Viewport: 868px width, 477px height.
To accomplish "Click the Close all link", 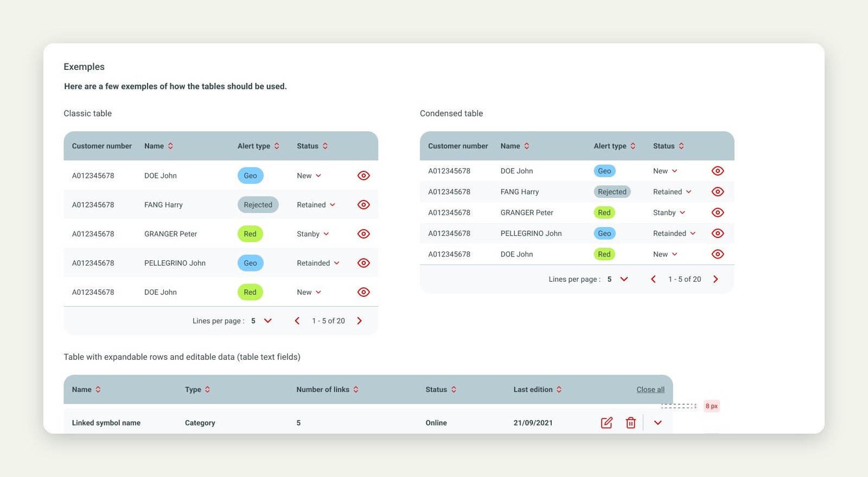I will click(x=650, y=389).
